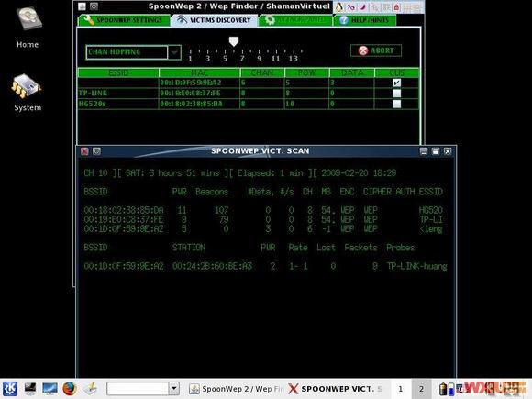Uncheck CLIS box for first network row
The height and width of the screenshot is (399, 532).
click(396, 83)
